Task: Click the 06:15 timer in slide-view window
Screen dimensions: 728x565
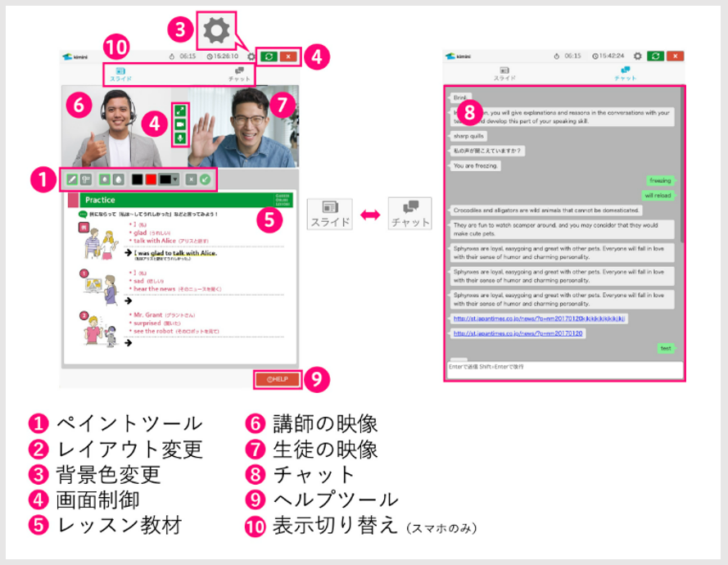Action: (x=183, y=56)
